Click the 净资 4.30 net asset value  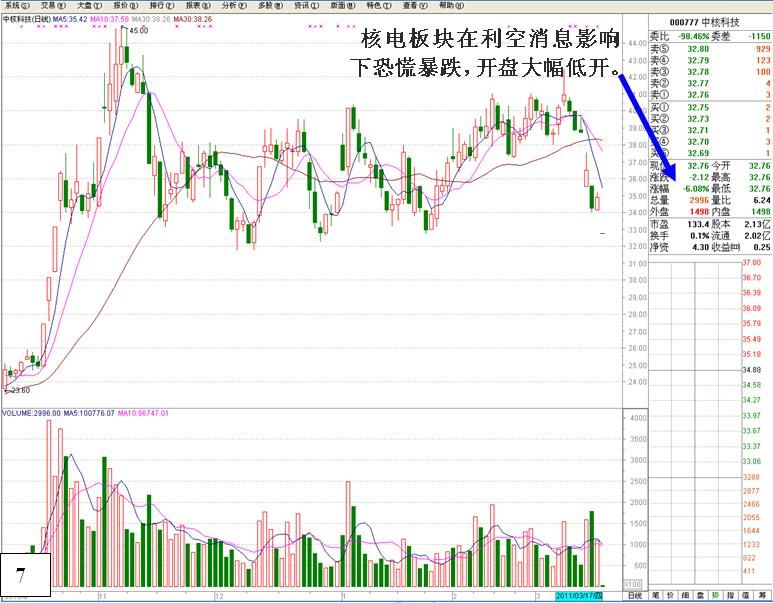tap(701, 247)
